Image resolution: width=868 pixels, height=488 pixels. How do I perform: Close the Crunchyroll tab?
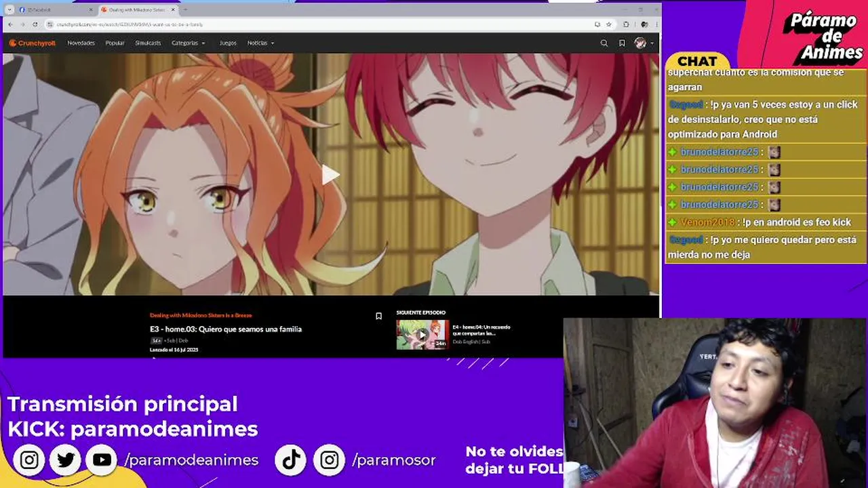pyautogui.click(x=174, y=9)
